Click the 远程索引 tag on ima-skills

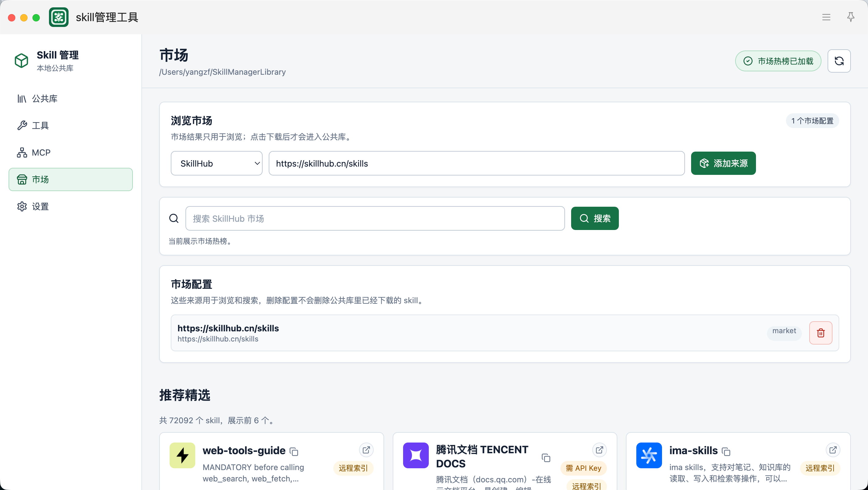click(x=820, y=468)
